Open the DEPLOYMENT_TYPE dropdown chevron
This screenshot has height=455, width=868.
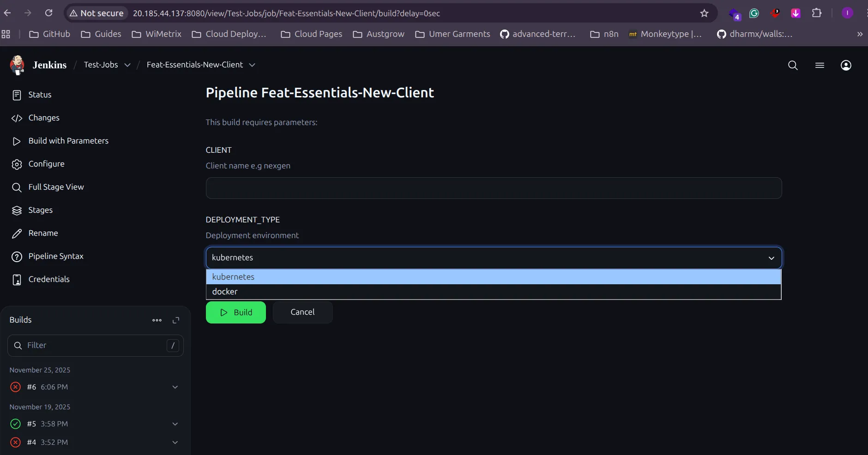pos(770,258)
